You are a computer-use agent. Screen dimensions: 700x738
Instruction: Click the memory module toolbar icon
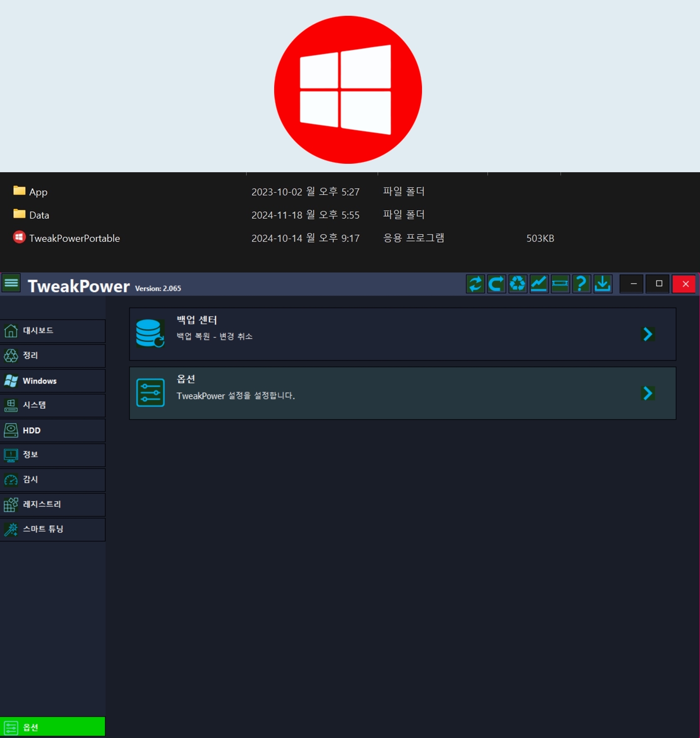tap(560, 284)
